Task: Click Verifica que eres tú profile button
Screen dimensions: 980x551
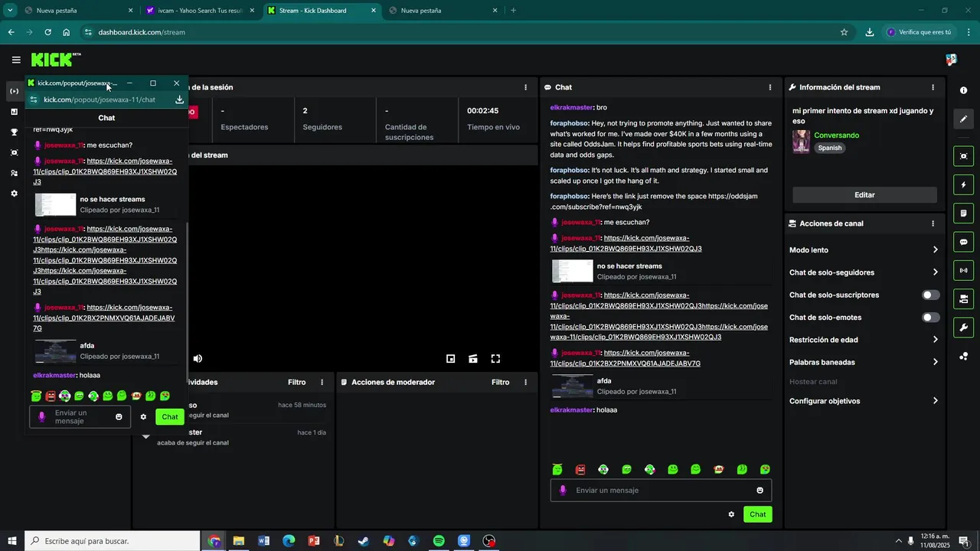Action: click(x=919, y=32)
